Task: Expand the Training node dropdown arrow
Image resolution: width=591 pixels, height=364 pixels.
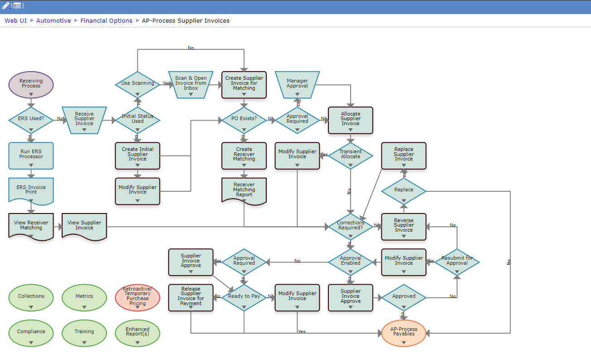Action: pyautogui.click(x=84, y=342)
